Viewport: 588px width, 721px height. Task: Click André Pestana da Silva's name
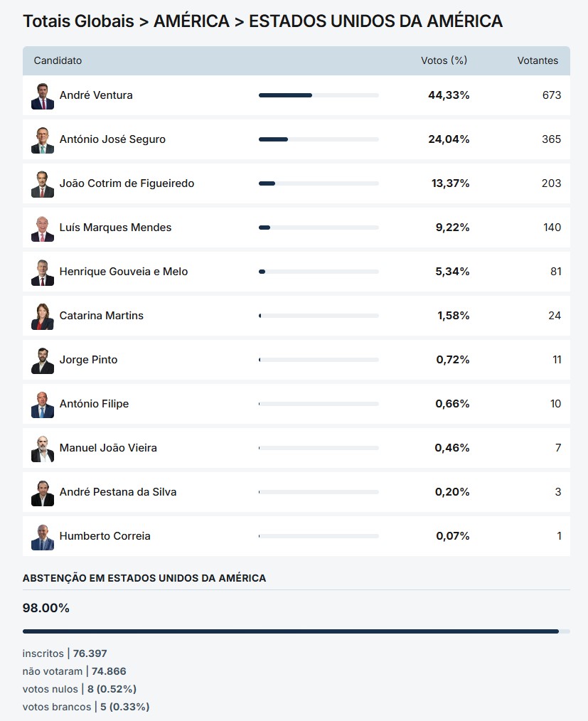tap(118, 492)
